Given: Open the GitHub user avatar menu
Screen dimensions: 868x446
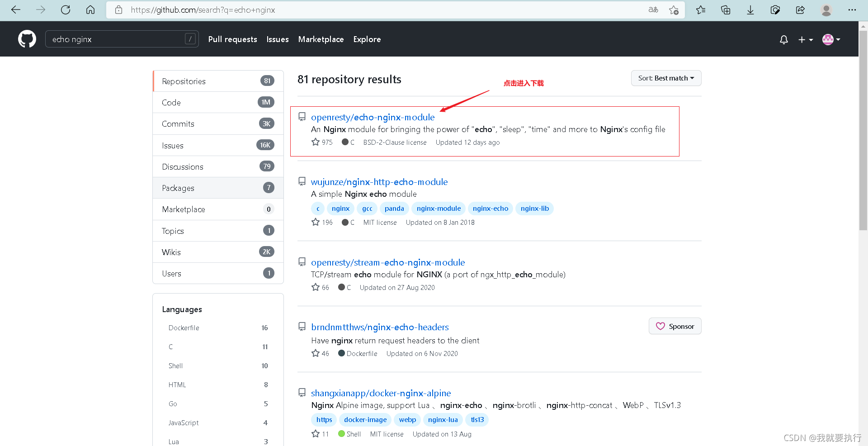Looking at the screenshot, I should (x=831, y=39).
